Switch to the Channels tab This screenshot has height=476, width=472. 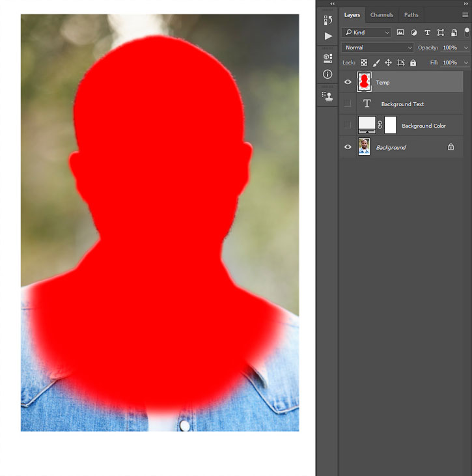pyautogui.click(x=382, y=14)
